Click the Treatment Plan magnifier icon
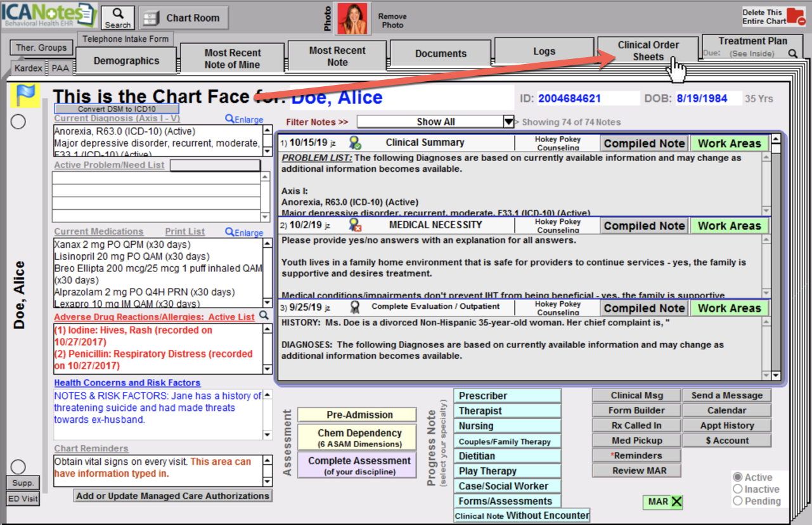 pyautogui.click(x=792, y=54)
